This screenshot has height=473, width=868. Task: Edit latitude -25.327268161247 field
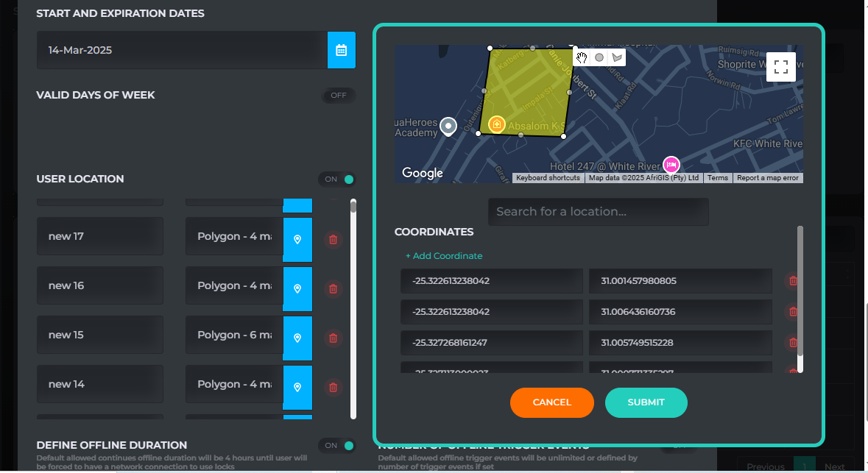pos(492,343)
